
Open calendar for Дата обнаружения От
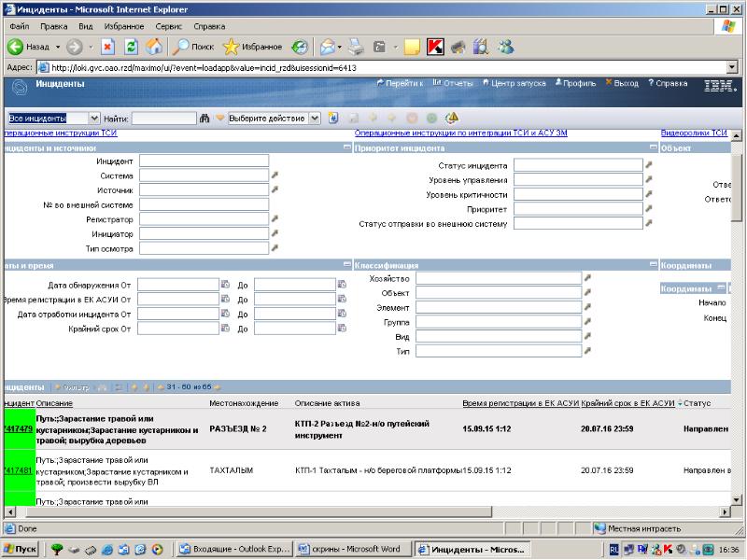point(225,285)
